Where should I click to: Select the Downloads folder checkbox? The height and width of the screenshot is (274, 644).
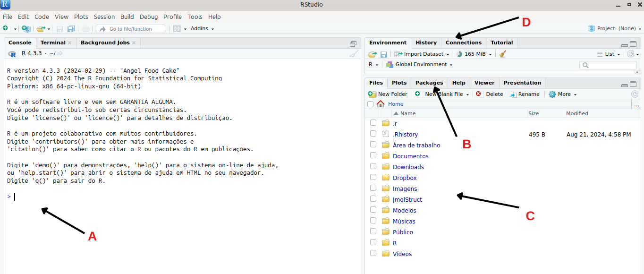[x=373, y=166]
